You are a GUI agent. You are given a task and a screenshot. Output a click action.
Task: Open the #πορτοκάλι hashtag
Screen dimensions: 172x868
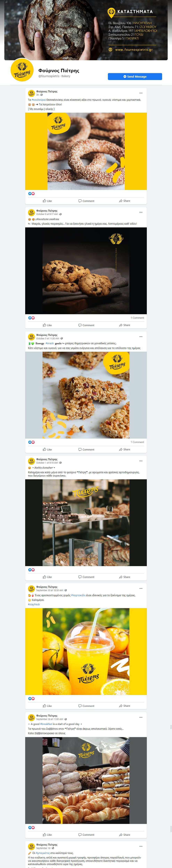(78, 595)
